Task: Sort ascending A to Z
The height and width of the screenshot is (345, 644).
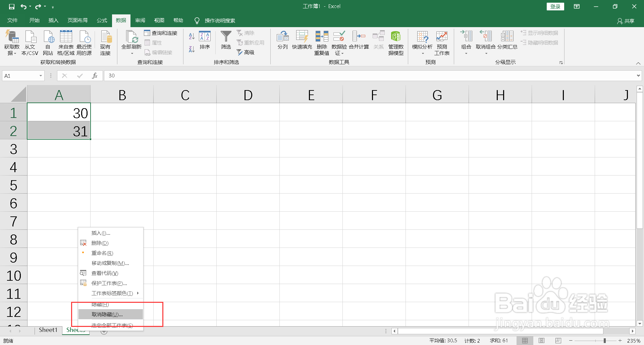Action: [192, 36]
